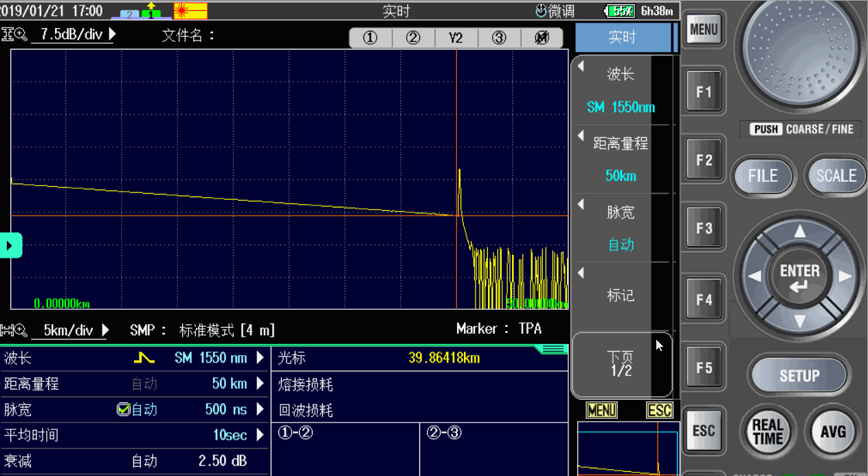Click the vertical zoom icon beside 7.5dB/div
The width and height of the screenshot is (868, 476).
pyautogui.click(x=14, y=34)
